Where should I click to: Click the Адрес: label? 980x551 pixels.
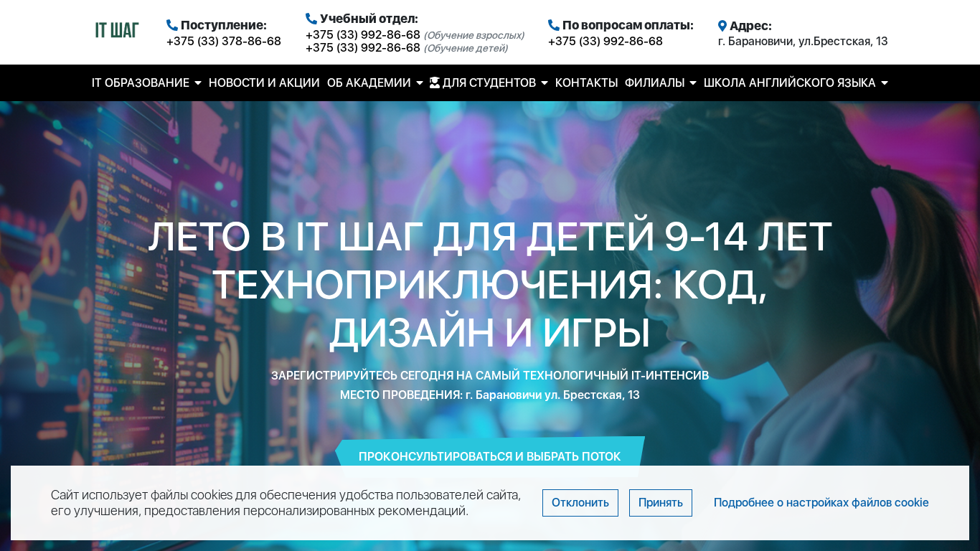click(750, 26)
